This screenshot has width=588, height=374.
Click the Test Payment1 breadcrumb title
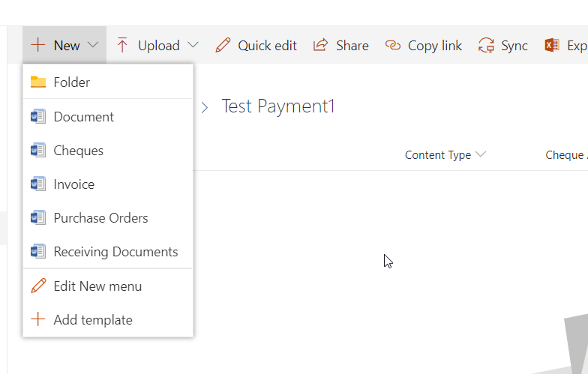[x=277, y=106]
